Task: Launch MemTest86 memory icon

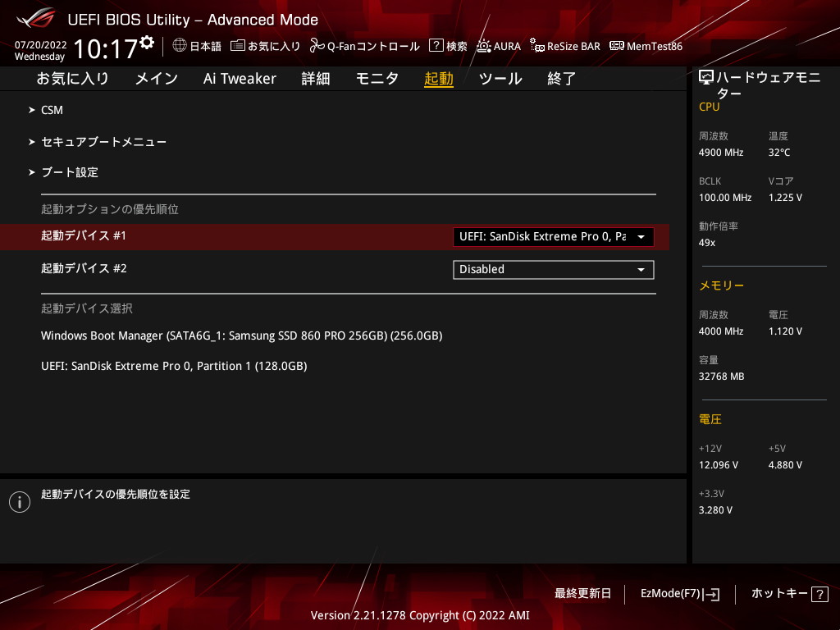Action: 617,46
